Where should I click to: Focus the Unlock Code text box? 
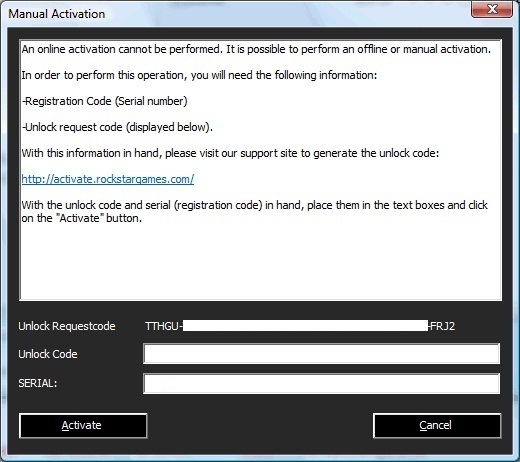pos(321,354)
